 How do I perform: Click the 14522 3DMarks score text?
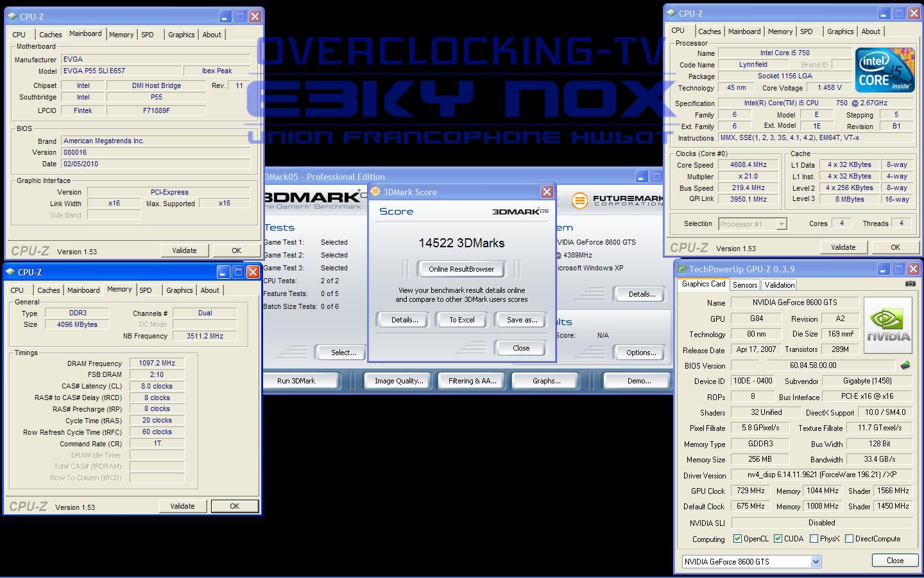461,243
